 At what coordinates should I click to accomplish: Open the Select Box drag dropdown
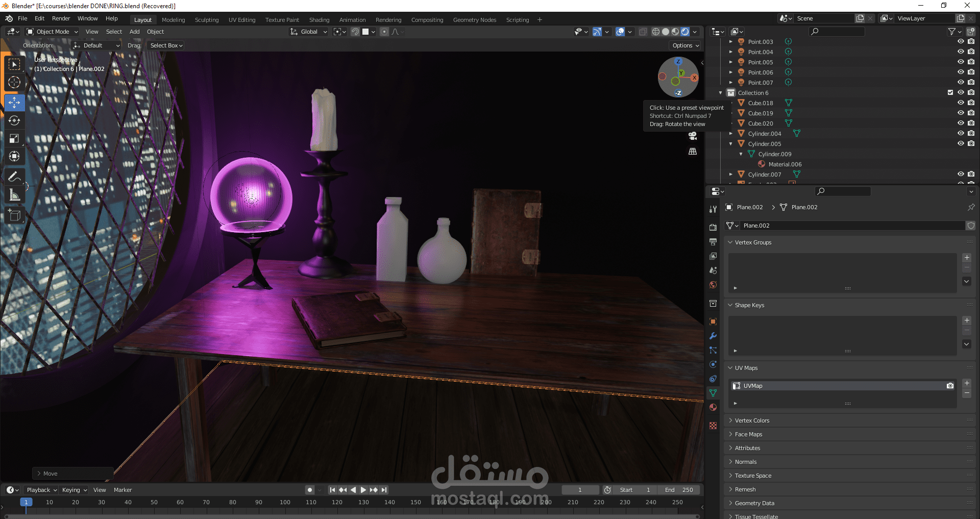pos(166,45)
